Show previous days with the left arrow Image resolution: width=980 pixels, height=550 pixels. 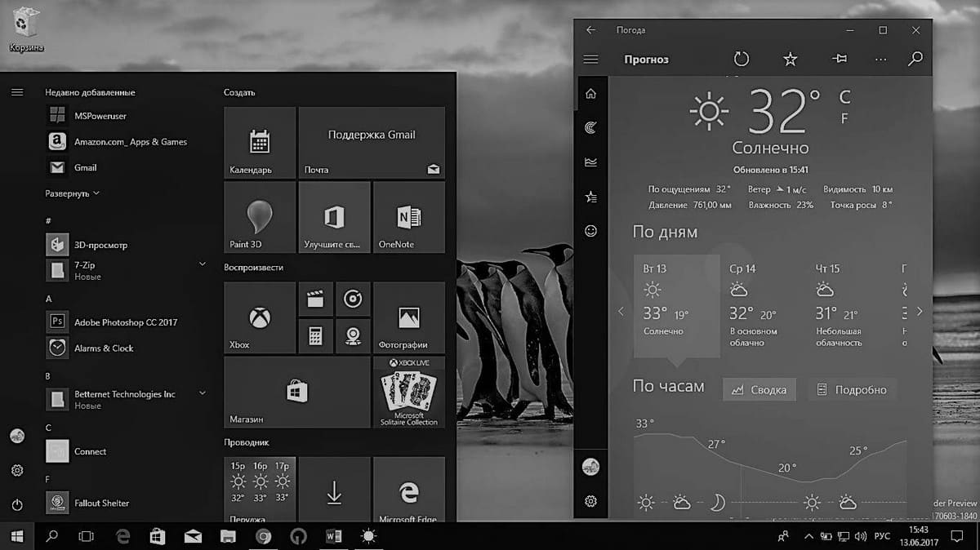click(621, 311)
